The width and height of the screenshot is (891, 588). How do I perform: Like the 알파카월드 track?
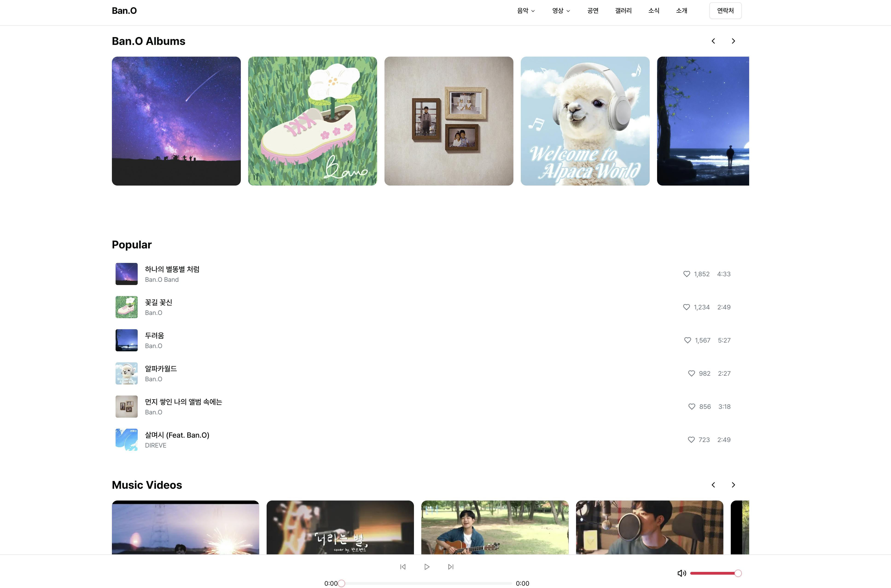691,373
